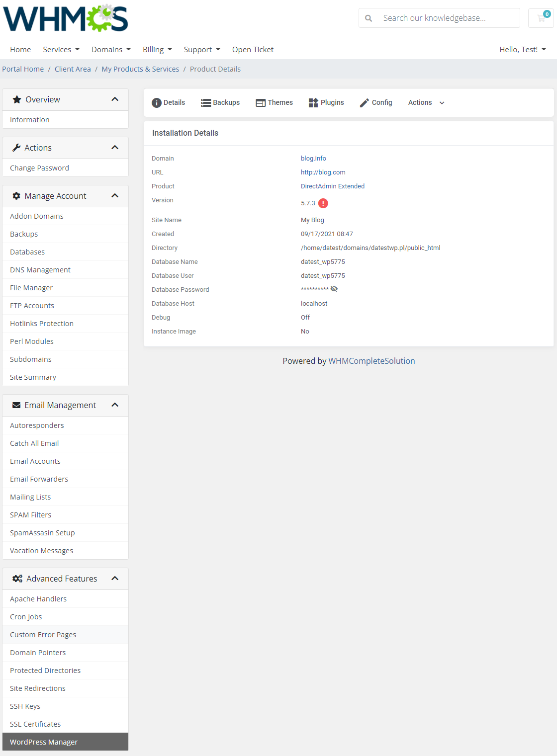Open Subdomains in sidebar

click(x=66, y=359)
